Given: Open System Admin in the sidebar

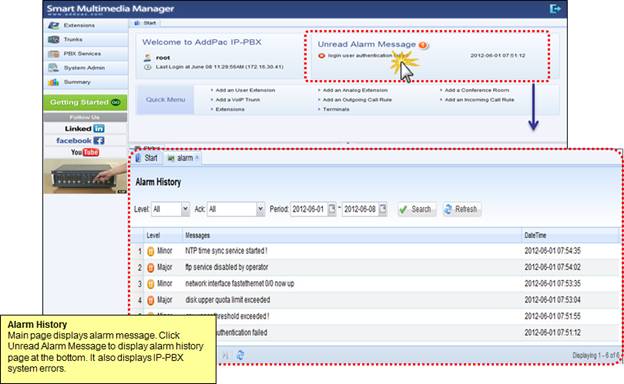Looking at the screenshot, I should (86, 68).
